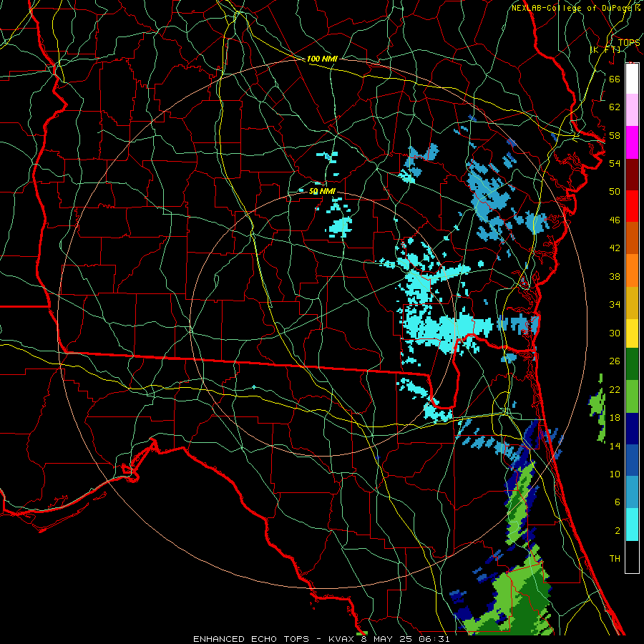Click the sky blue legend swatch

click(632, 492)
